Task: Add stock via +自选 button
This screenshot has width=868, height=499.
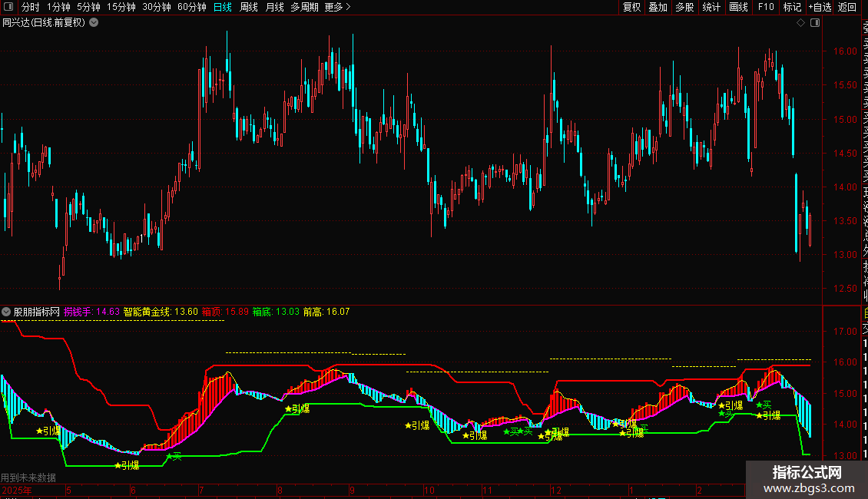Action: [x=820, y=7]
